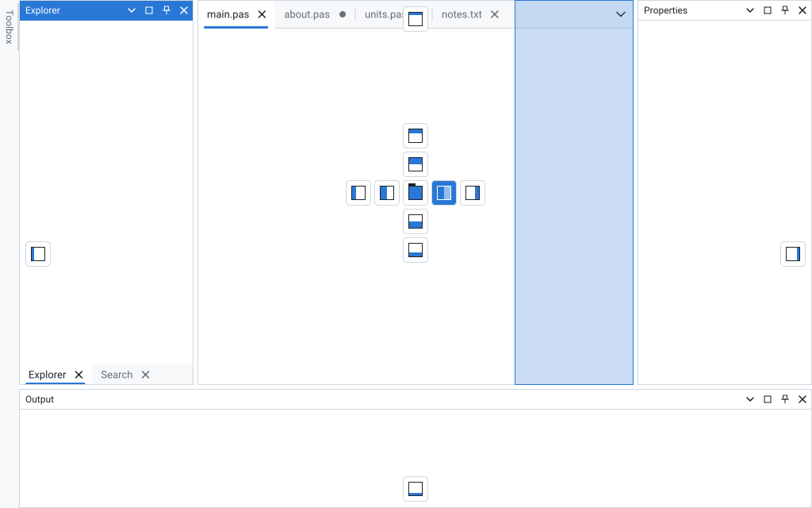Open the Output panel options chevron
812x508 pixels.
[x=750, y=399]
